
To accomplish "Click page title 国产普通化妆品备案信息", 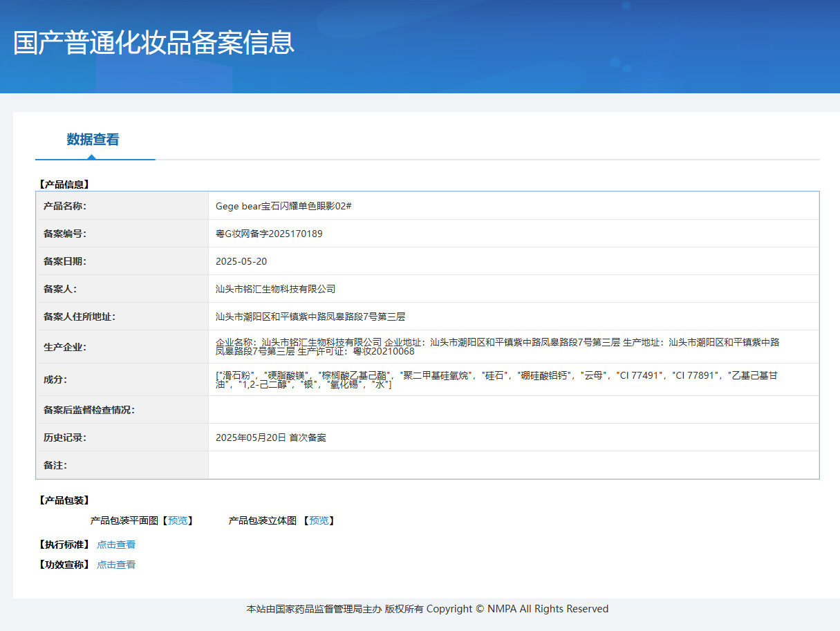I will (153, 42).
